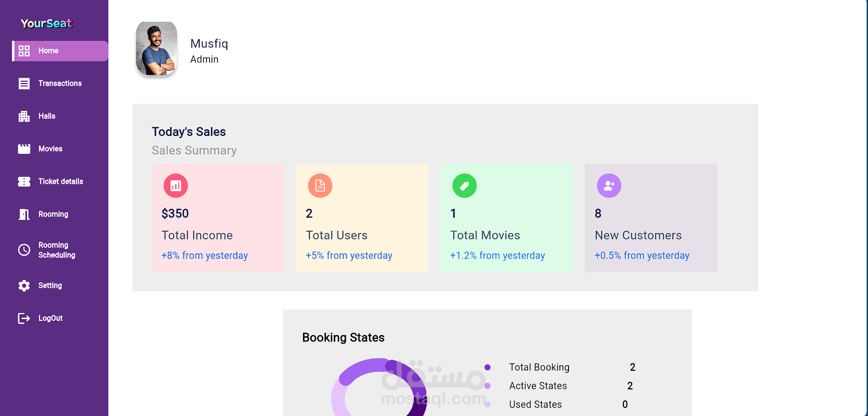Image resolution: width=868 pixels, height=416 pixels.
Task: Click the Rooming door icon
Action: point(24,214)
